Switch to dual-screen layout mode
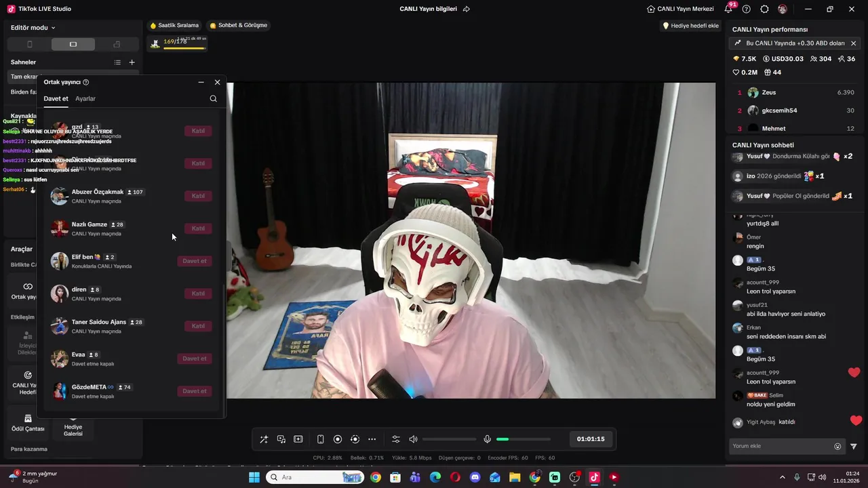This screenshot has height=488, width=868. click(x=117, y=44)
